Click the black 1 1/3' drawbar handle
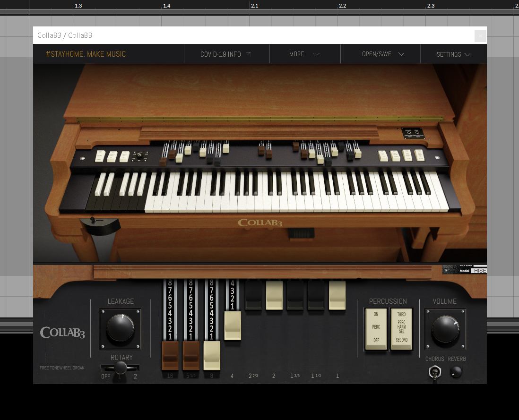The width and height of the screenshot is (519, 420). pos(316,295)
